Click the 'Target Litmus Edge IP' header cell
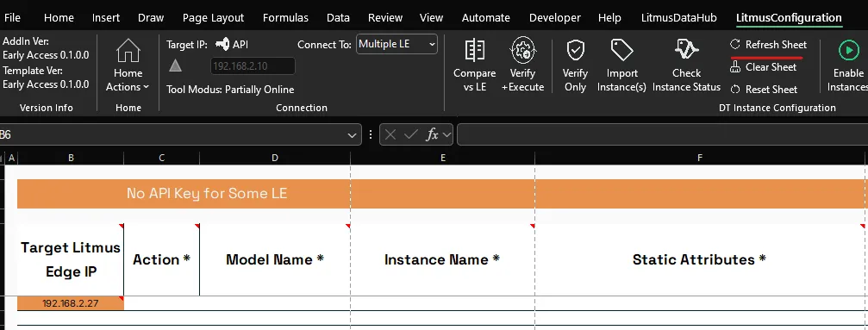The width and height of the screenshot is (868, 330). (71, 259)
